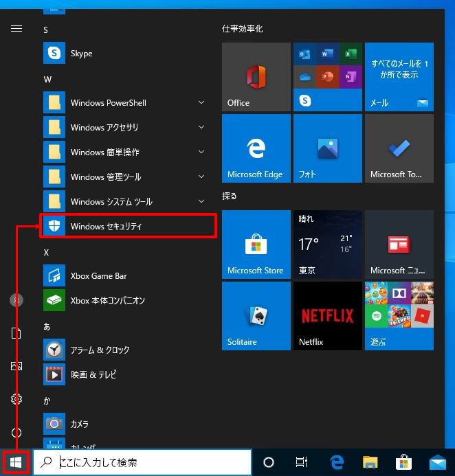Open the Office tile
This screenshot has width=455, height=476.
[x=256, y=77]
